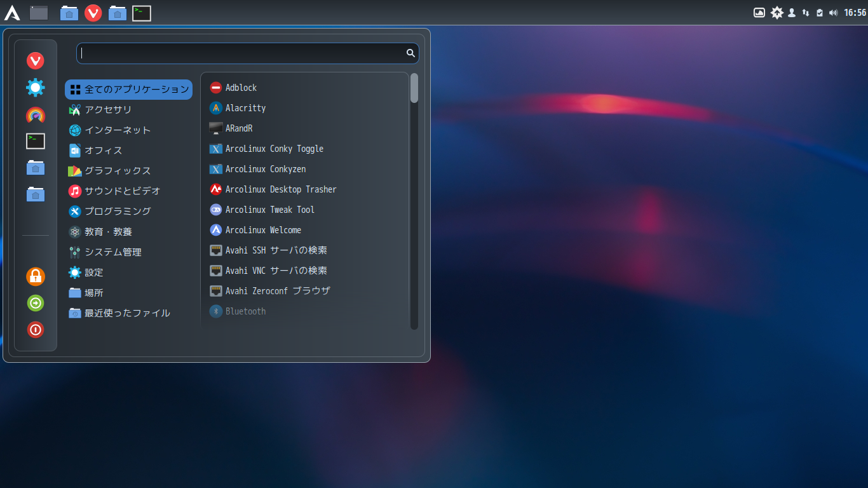The image size is (868, 488).
Task: Click the show desktop window icon on the panel
Action: [39, 13]
